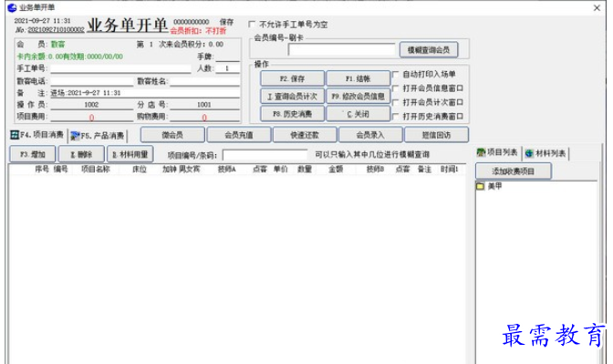Click the 顾客姓名 input field
Screen dimensions: 613x364
tap(205, 81)
